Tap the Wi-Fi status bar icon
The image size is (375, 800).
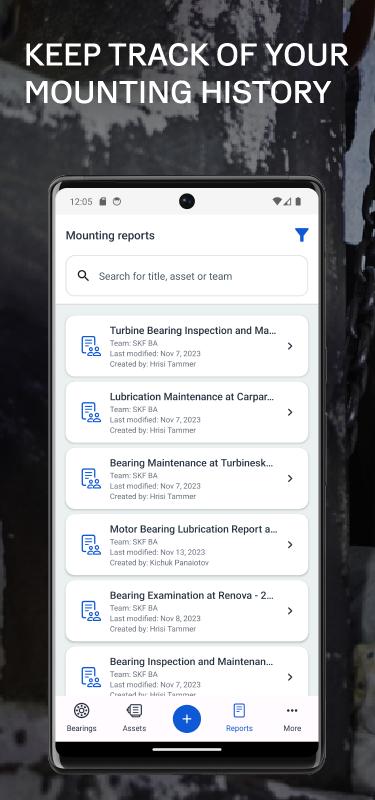277,202
